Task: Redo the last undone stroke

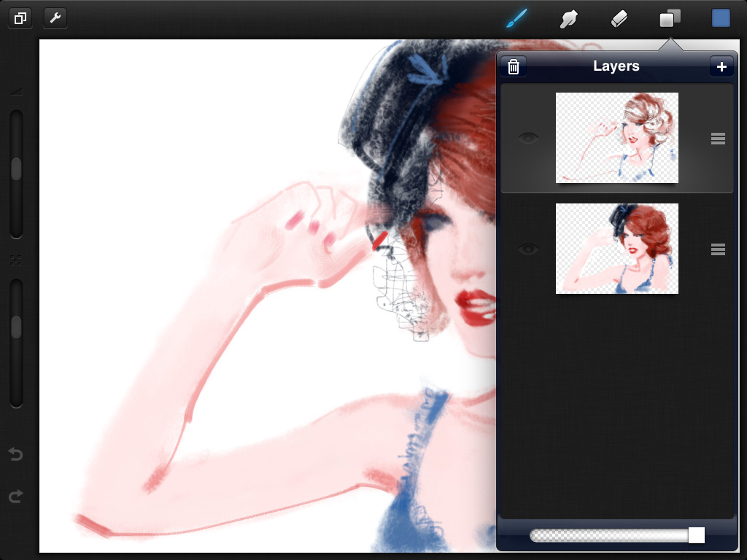Action: tap(16, 496)
